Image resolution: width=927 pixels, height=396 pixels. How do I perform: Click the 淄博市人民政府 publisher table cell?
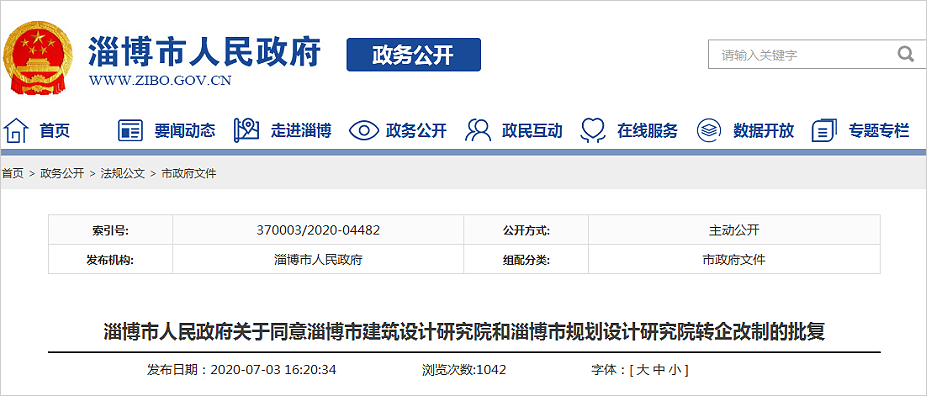click(x=318, y=259)
